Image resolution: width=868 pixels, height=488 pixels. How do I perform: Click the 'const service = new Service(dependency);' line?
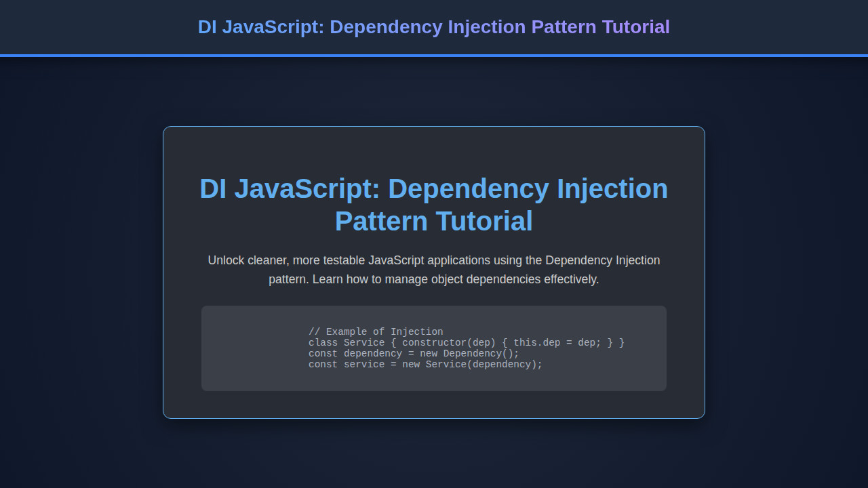tap(425, 364)
